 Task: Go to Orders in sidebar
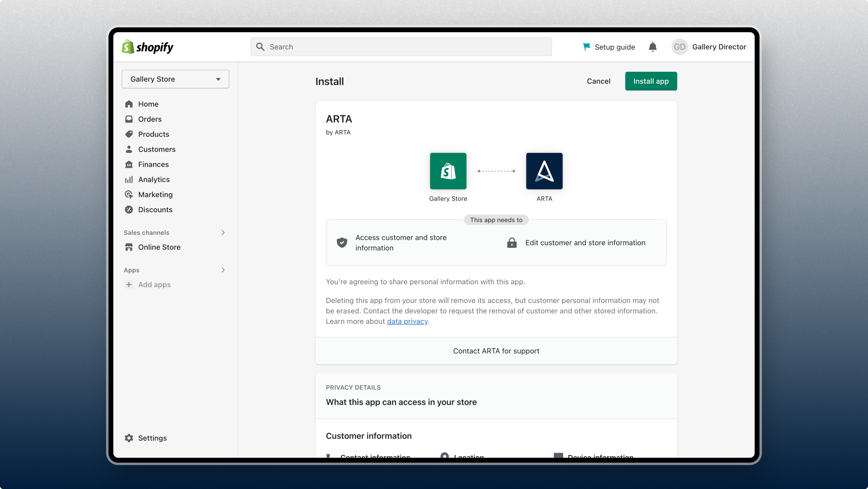tap(150, 119)
